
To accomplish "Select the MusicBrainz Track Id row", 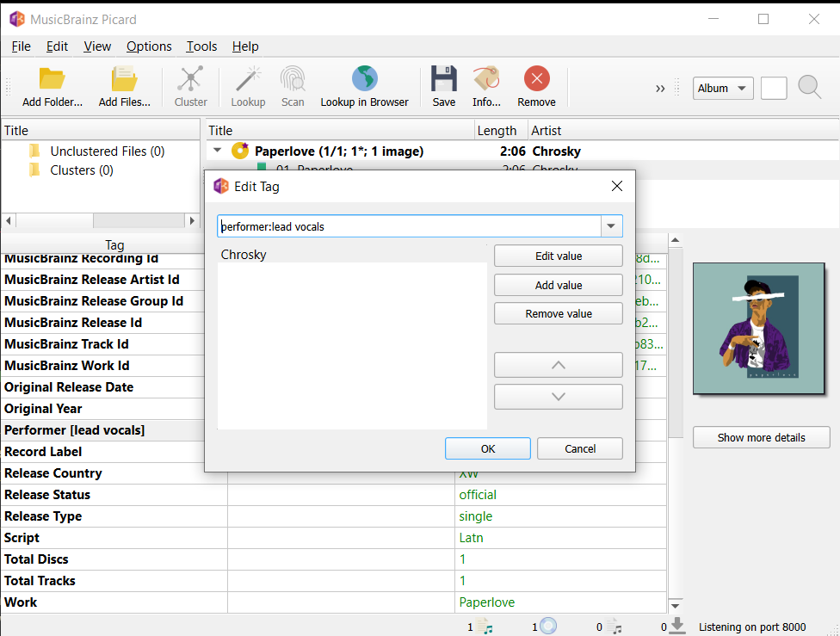I will click(103, 344).
